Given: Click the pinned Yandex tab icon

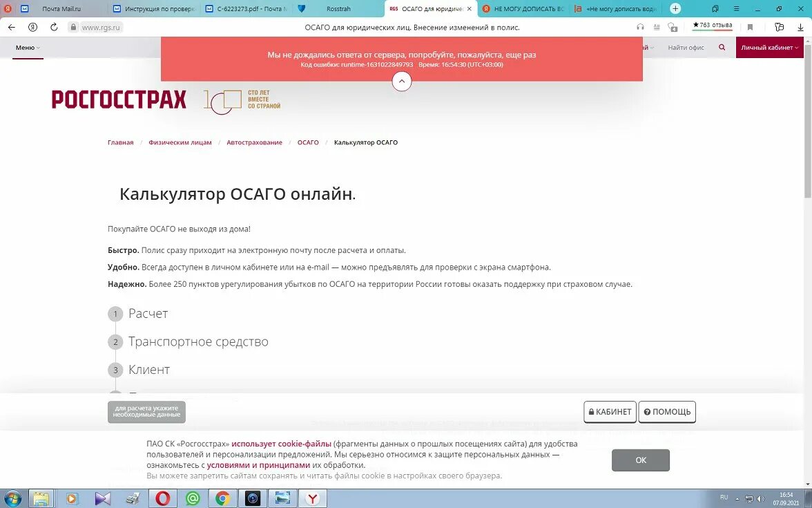Looking at the screenshot, I should tap(8, 9).
